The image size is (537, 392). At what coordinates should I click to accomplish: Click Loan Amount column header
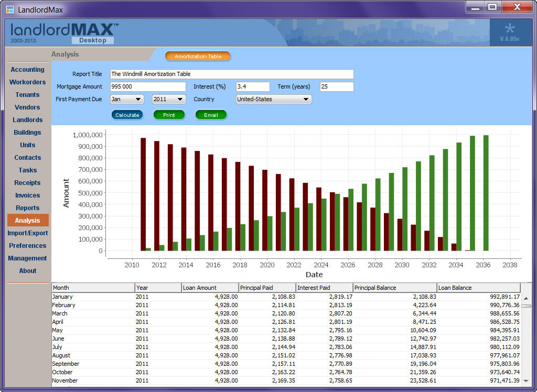pyautogui.click(x=210, y=288)
